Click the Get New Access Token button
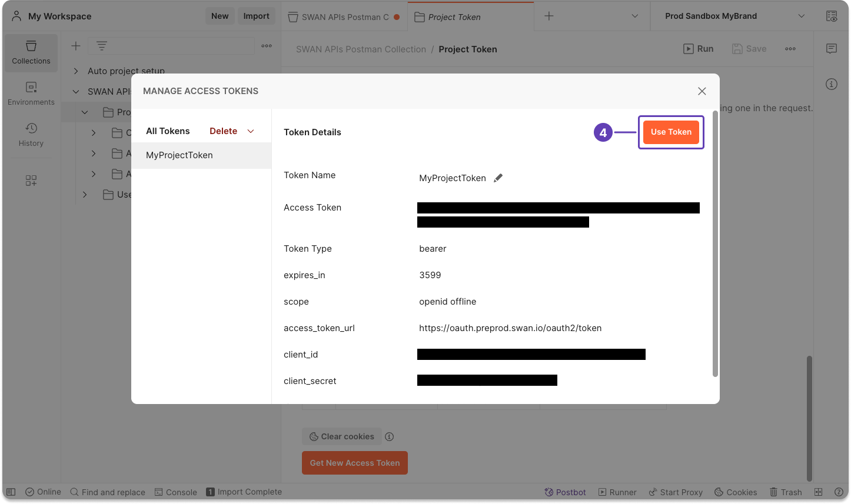The image size is (851, 504). click(354, 463)
